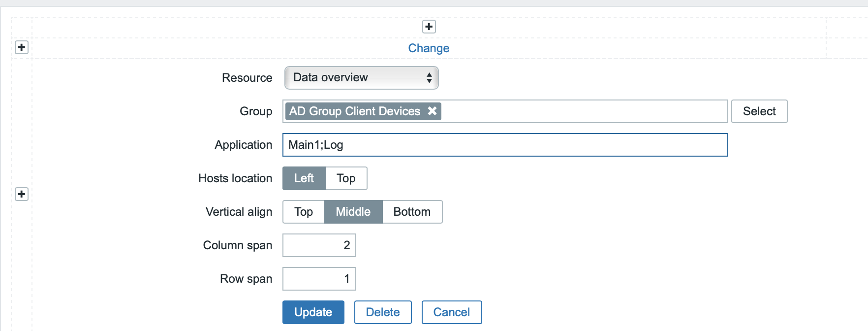Focus the Row span field
Screen dimensions: 868x331
coord(319,279)
